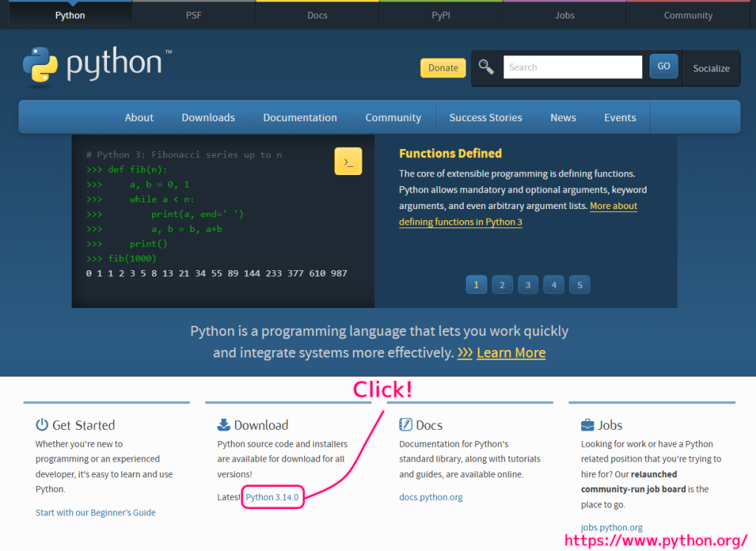
Task: Launch the interactive shell prompt button
Action: [x=348, y=160]
